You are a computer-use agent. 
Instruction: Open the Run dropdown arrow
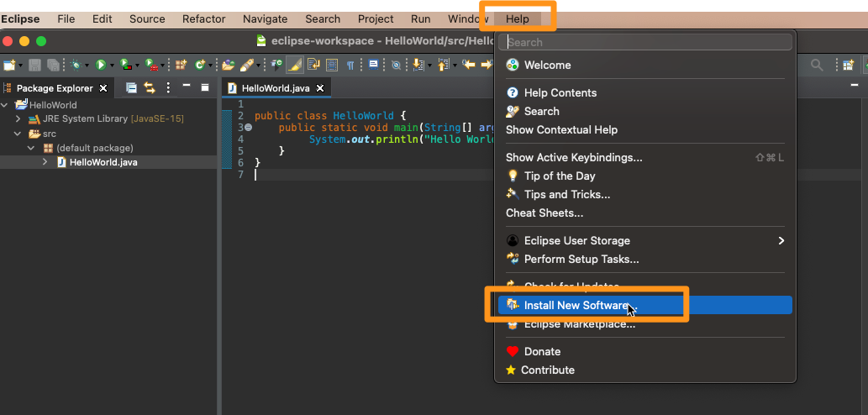point(112,66)
